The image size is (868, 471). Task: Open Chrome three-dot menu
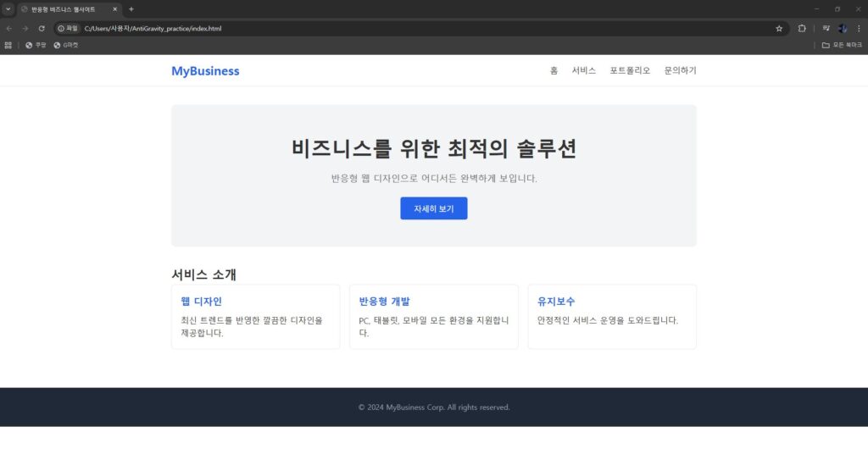[x=859, y=28]
